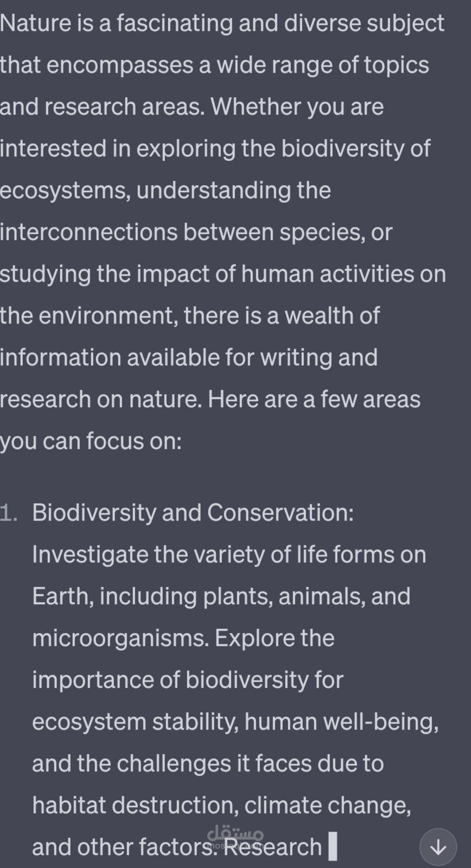Click the list number 1 marker
Image resolution: width=471 pixels, height=868 pixels.
pos(8,513)
